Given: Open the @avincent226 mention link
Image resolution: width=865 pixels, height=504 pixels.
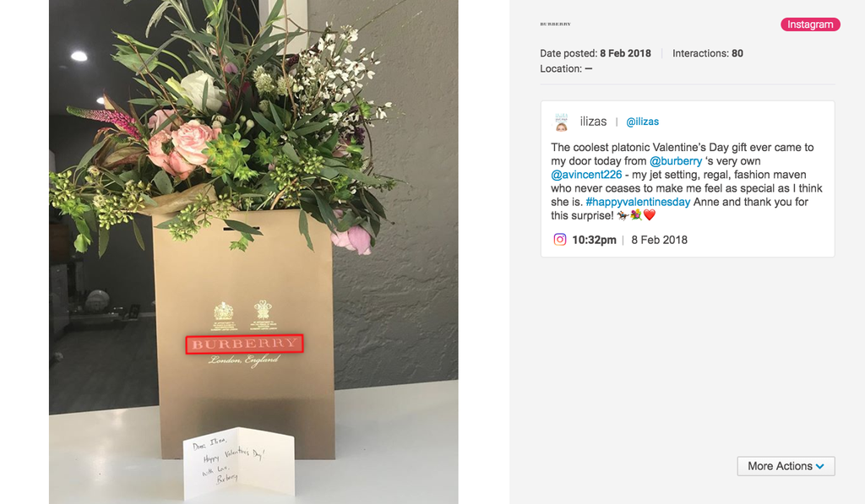Looking at the screenshot, I should (x=586, y=174).
